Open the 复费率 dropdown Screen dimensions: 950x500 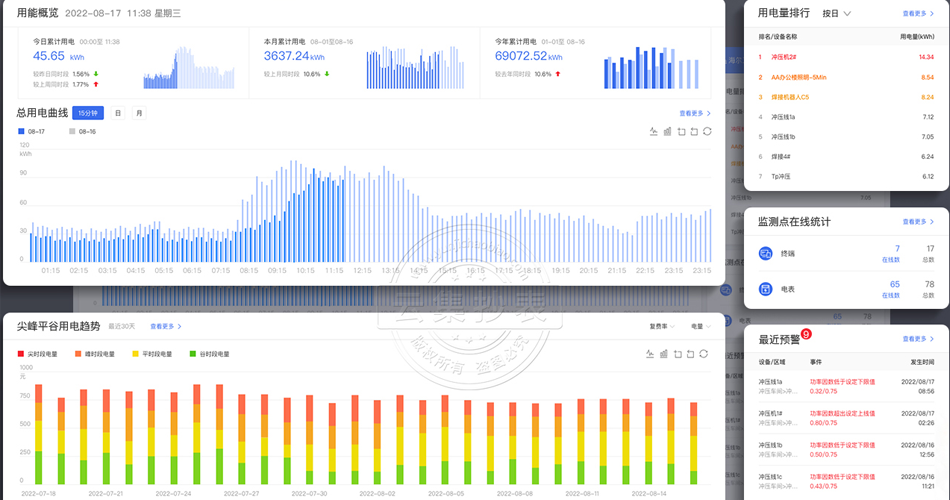point(661,326)
